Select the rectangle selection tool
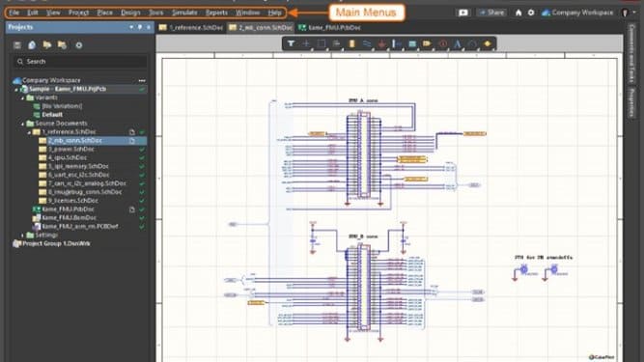 coord(322,43)
